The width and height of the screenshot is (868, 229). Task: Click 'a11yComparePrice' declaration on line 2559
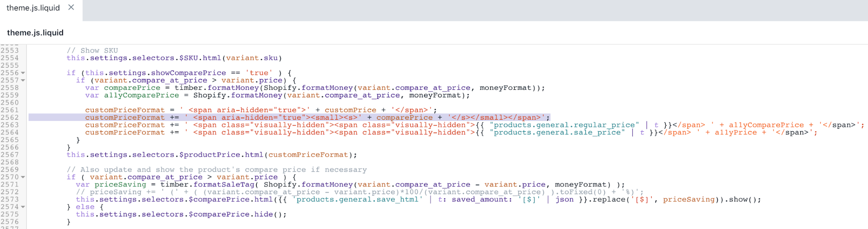[x=142, y=95]
